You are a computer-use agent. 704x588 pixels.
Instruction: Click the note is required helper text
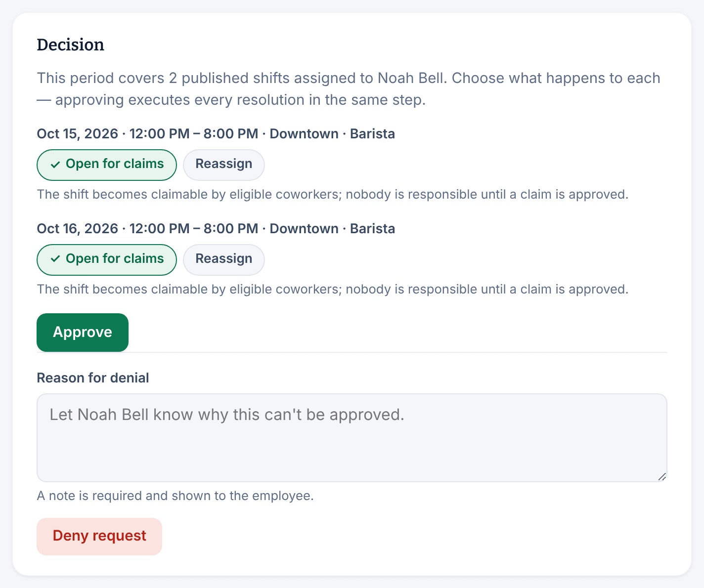click(176, 496)
